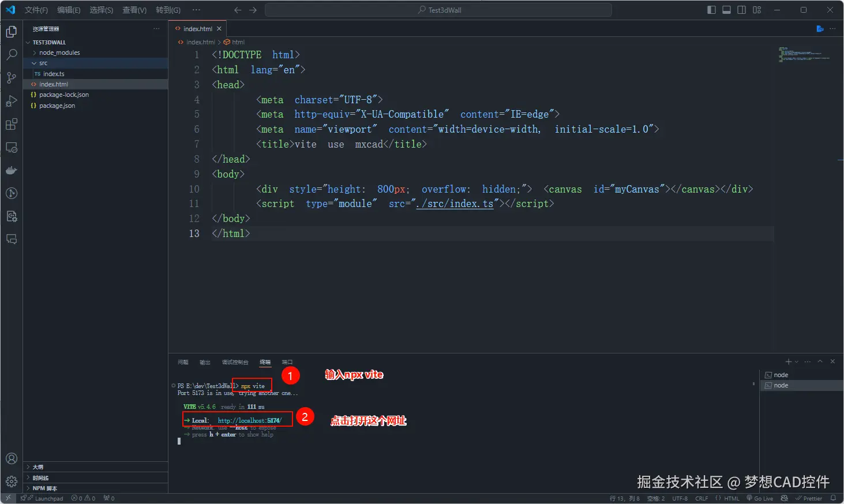Expand the 时间线 timeline section
Image resolution: width=844 pixels, height=504 pixels.
[95, 477]
